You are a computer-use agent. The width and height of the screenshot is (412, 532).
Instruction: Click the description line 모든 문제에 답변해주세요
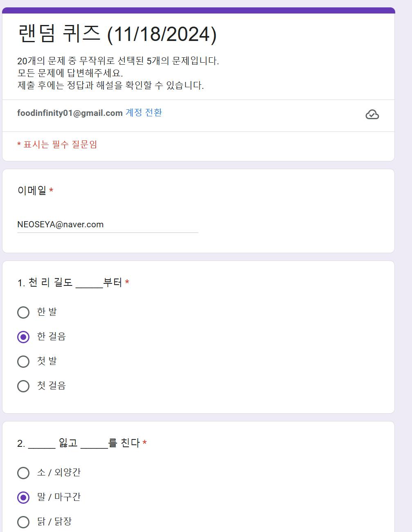tap(70, 73)
